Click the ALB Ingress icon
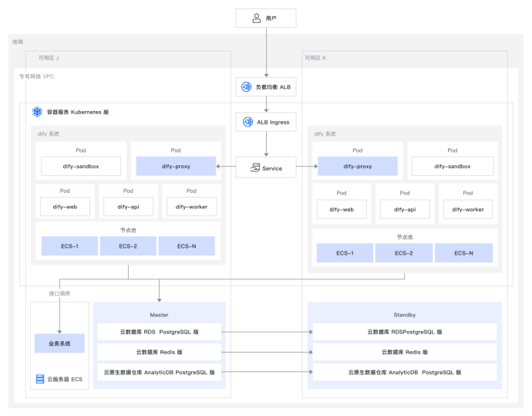 click(248, 122)
